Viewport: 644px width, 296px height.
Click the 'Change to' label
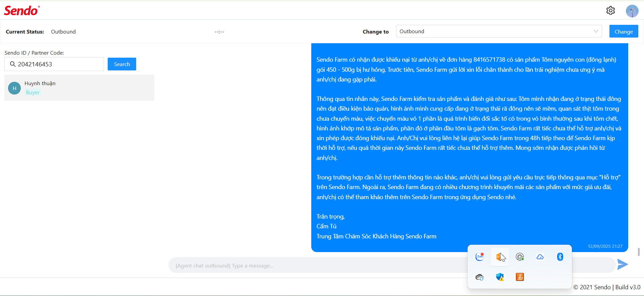376,32
